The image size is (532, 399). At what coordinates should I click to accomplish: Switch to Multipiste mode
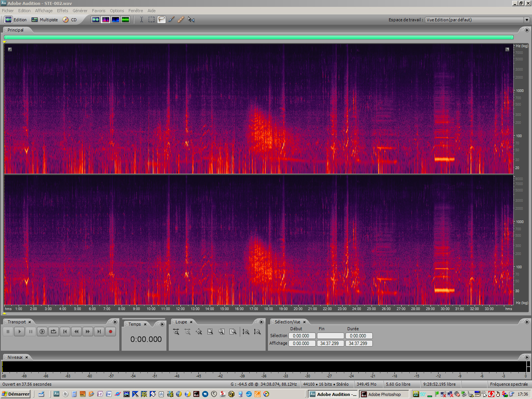point(44,19)
